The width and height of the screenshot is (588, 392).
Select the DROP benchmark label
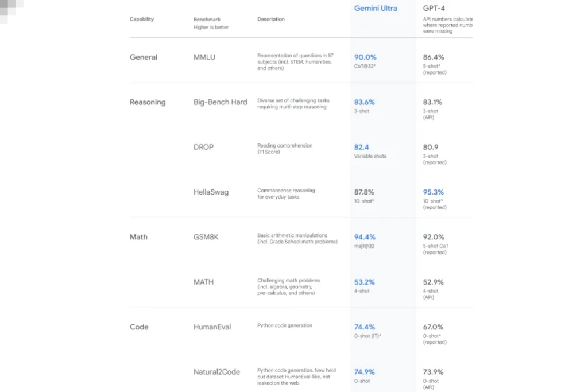(x=203, y=147)
